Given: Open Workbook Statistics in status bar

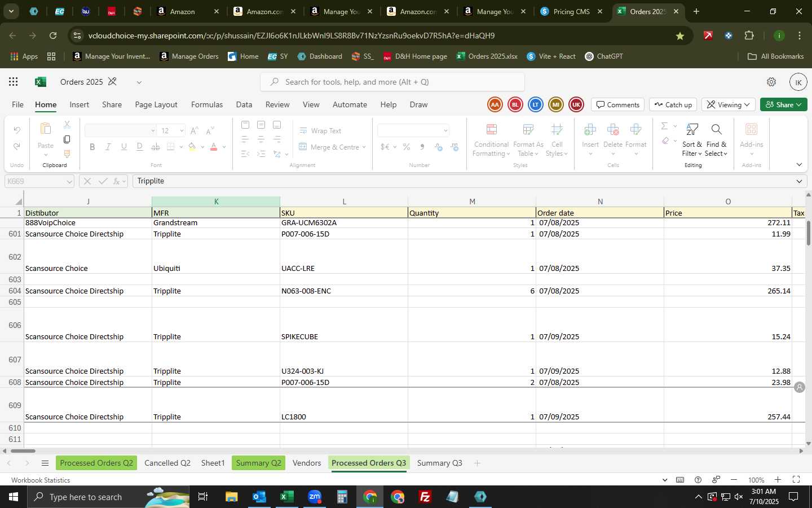Looking at the screenshot, I should tap(41, 480).
